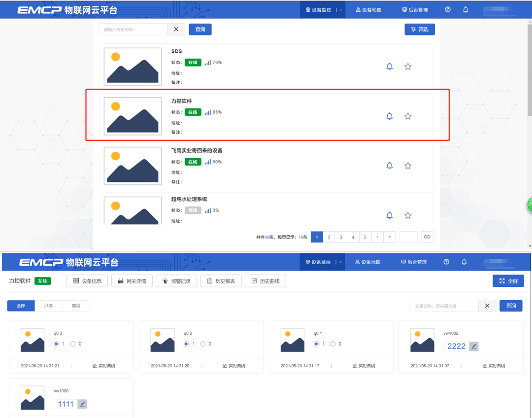Expand 设备监控 dropdown arrow in lower header
532x418 pixels.
coord(340,262)
